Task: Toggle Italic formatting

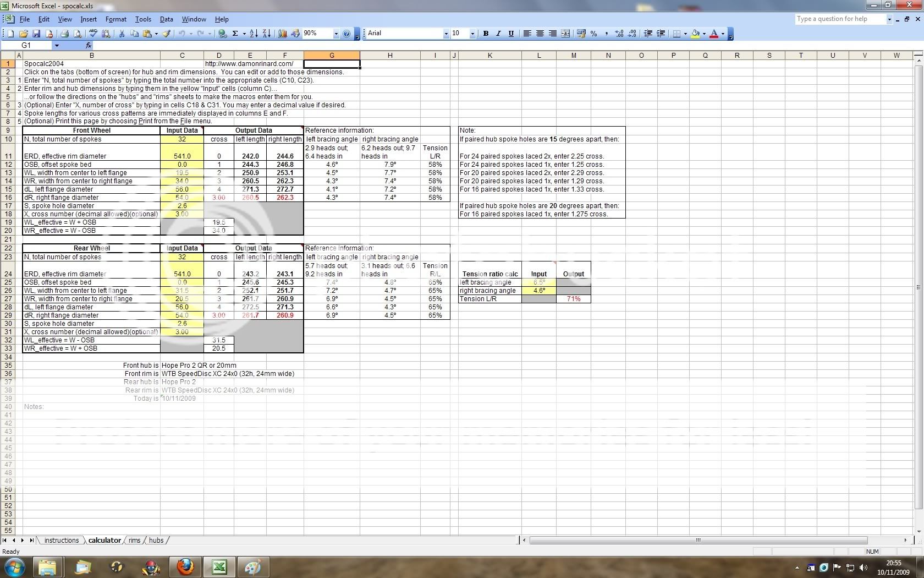Action: (498, 34)
